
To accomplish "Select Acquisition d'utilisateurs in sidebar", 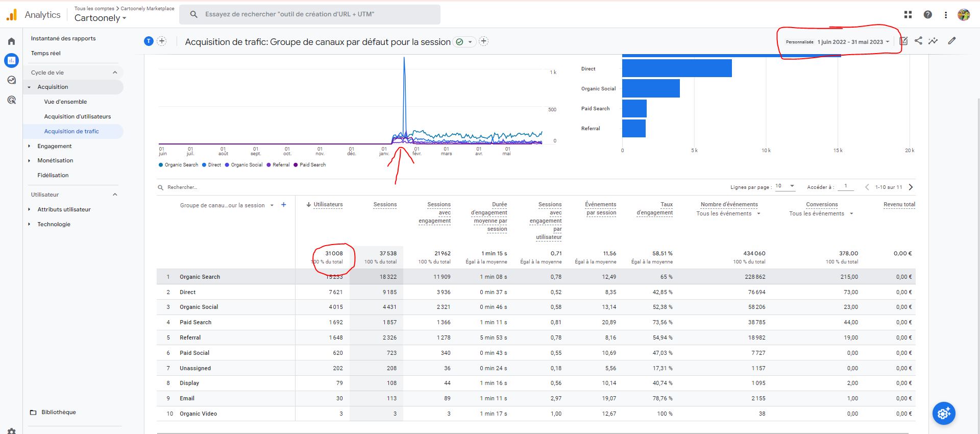I will click(x=77, y=116).
